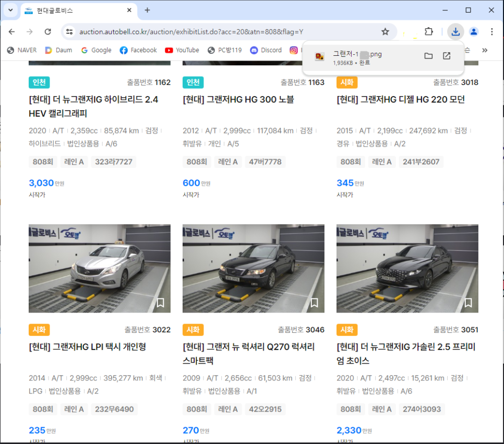Toggle bookmark on the silver Grandeur HG LPI photo

pos(161,303)
